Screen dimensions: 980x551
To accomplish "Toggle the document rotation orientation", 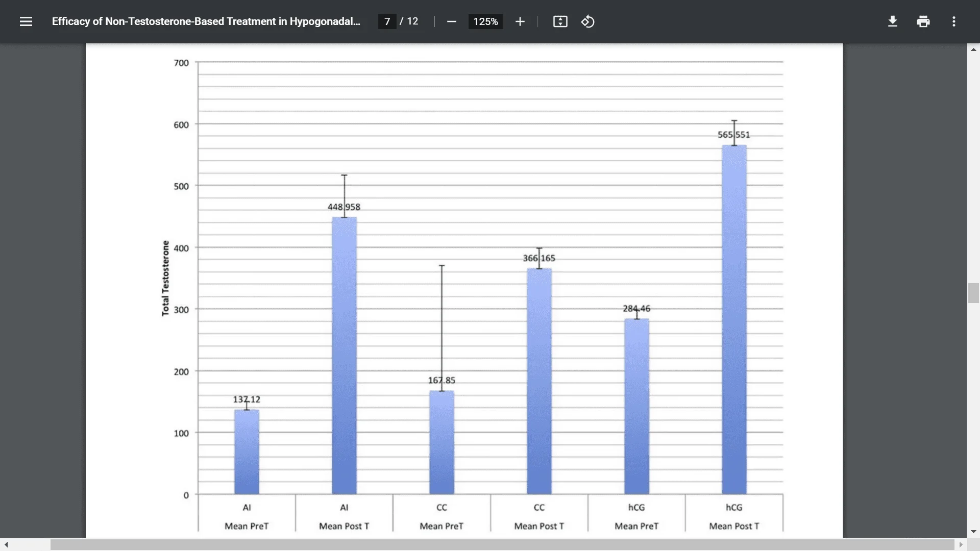I will click(x=587, y=21).
